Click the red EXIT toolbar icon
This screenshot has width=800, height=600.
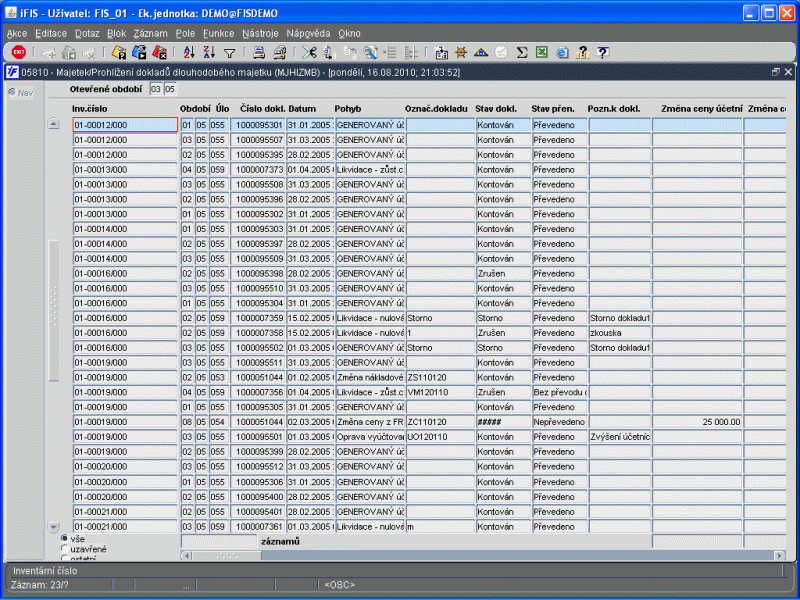coord(18,53)
